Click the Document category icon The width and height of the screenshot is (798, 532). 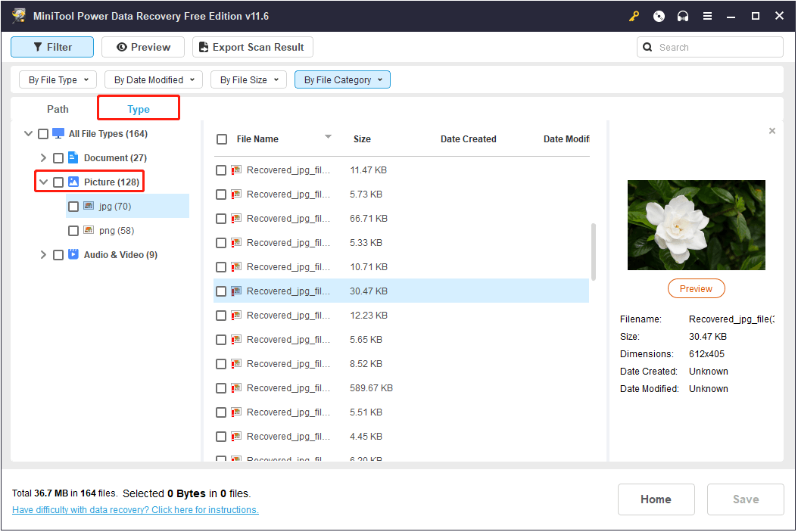pos(73,157)
